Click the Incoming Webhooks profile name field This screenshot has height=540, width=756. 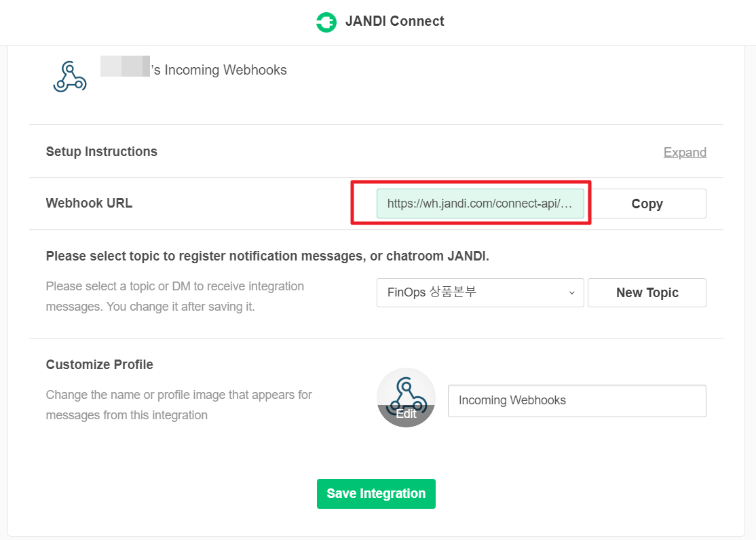coord(576,400)
